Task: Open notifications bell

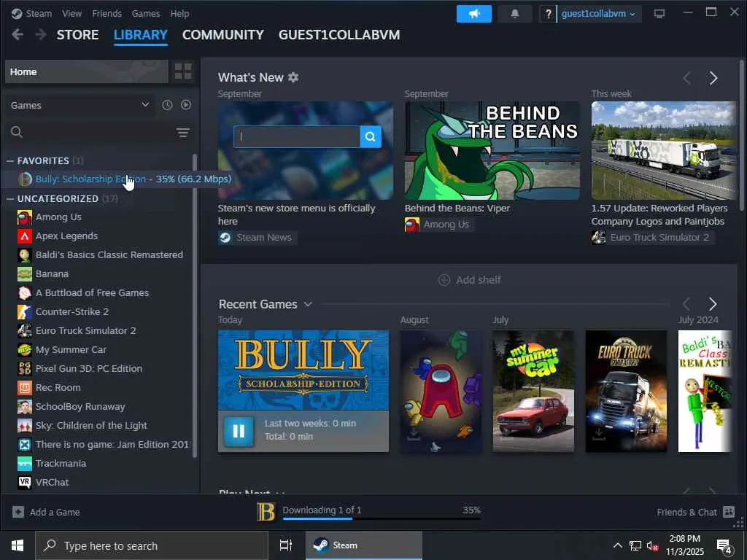Action: point(514,14)
